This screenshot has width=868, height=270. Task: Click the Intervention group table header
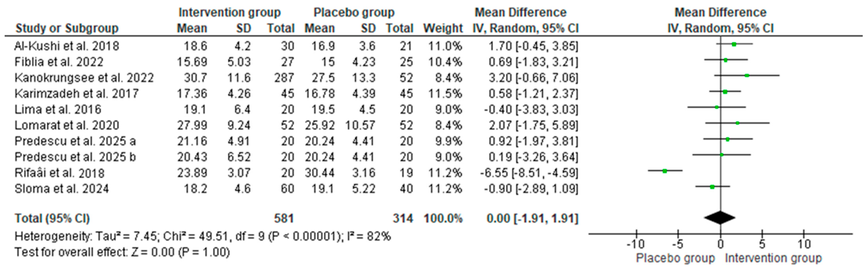pos(229,12)
